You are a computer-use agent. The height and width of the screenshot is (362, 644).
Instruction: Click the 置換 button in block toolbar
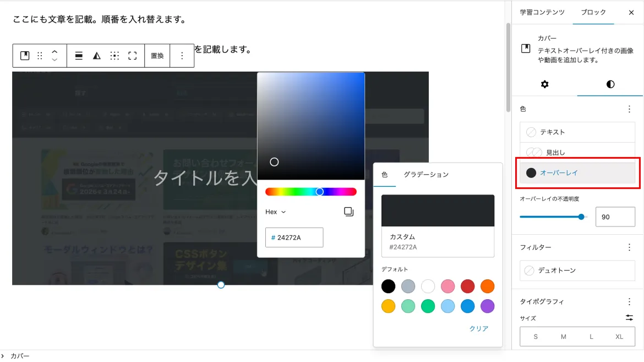pyautogui.click(x=157, y=56)
